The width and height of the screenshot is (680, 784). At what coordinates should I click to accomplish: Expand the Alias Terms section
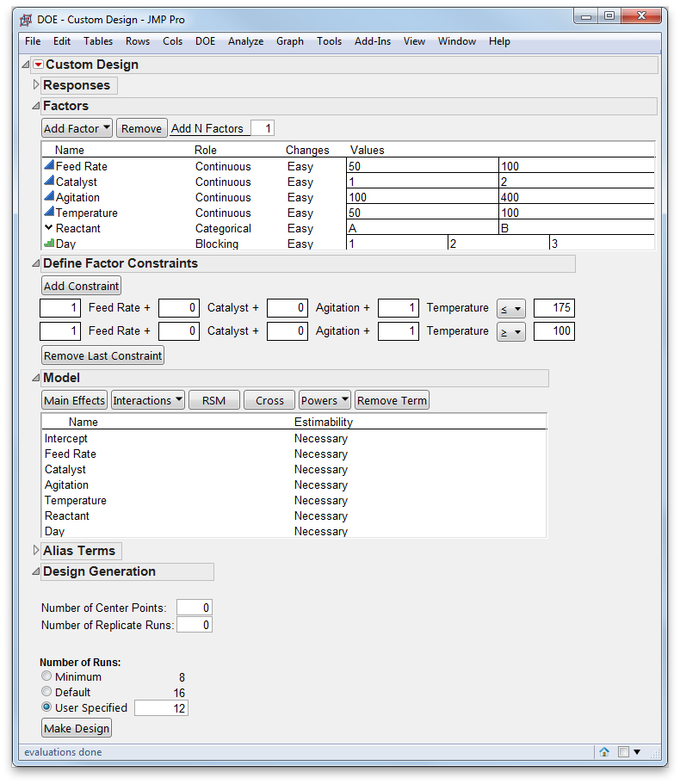(x=36, y=550)
